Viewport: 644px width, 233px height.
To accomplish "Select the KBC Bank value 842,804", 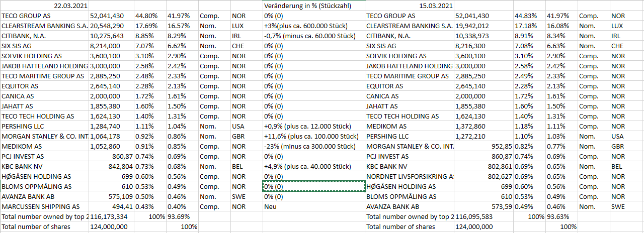I will (x=111, y=166).
